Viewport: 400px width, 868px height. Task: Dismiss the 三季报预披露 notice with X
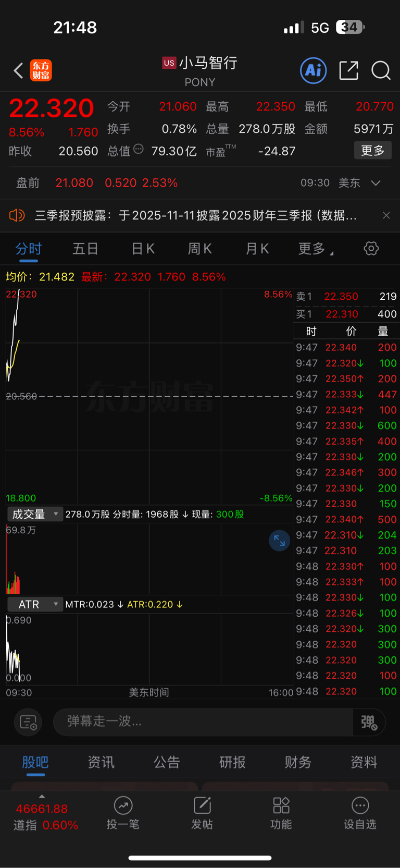coord(386,215)
